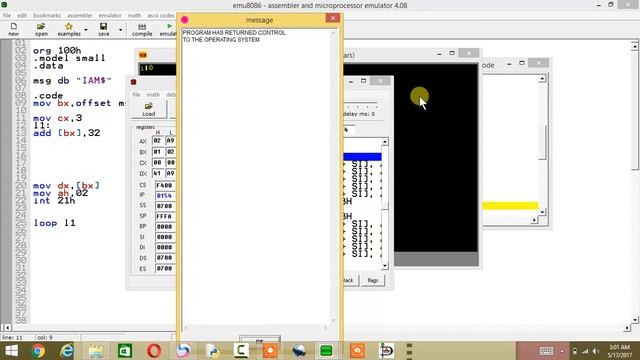Open the edit menu
Screen dimensions: 640x360
point(22,15)
